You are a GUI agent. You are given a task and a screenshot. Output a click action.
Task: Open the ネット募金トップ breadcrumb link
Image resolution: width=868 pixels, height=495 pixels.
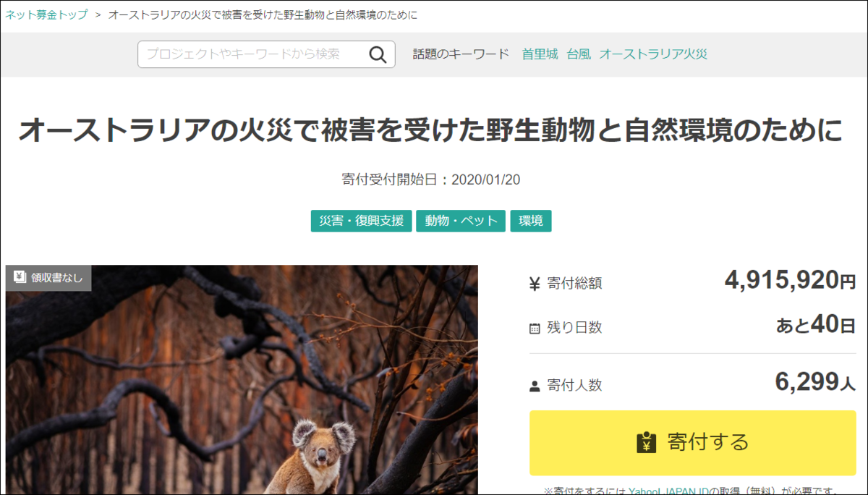46,14
